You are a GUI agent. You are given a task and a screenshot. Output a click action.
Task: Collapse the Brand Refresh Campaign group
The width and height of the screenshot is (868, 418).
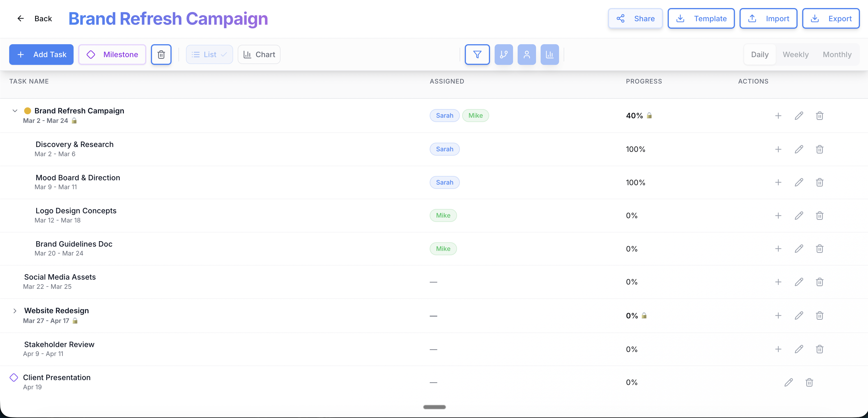[x=15, y=111]
